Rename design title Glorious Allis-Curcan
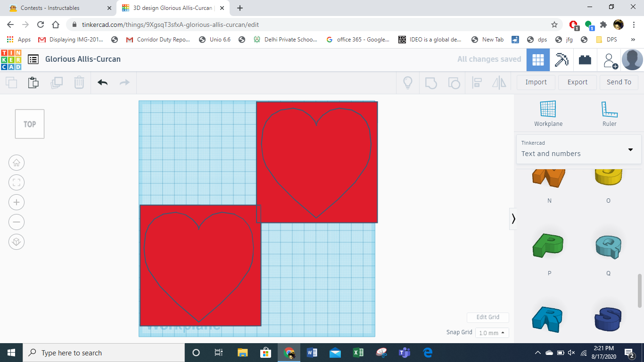 click(83, 59)
